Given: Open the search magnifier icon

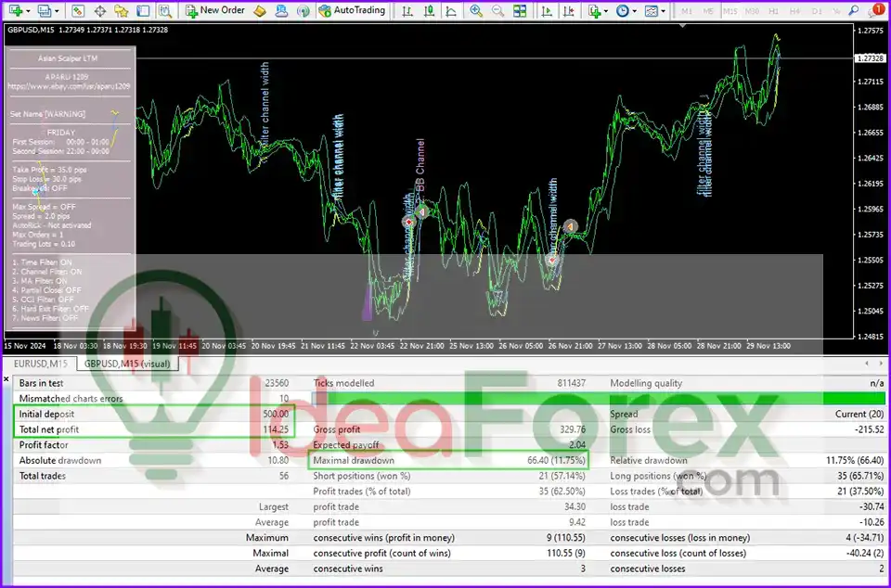Looking at the screenshot, I should click(854, 10).
